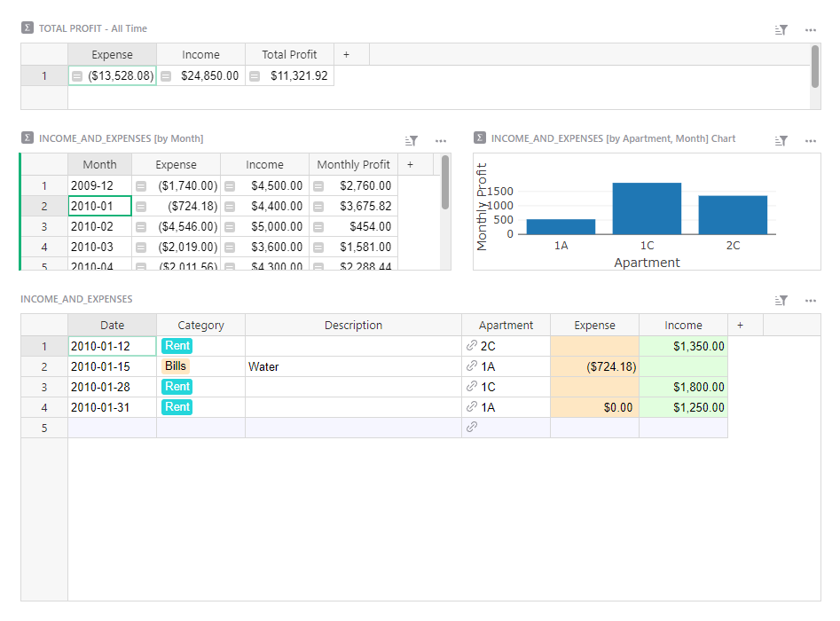
Task: Open the three-dot menu of the TOTAL PROFIT widget
Action: 810,29
